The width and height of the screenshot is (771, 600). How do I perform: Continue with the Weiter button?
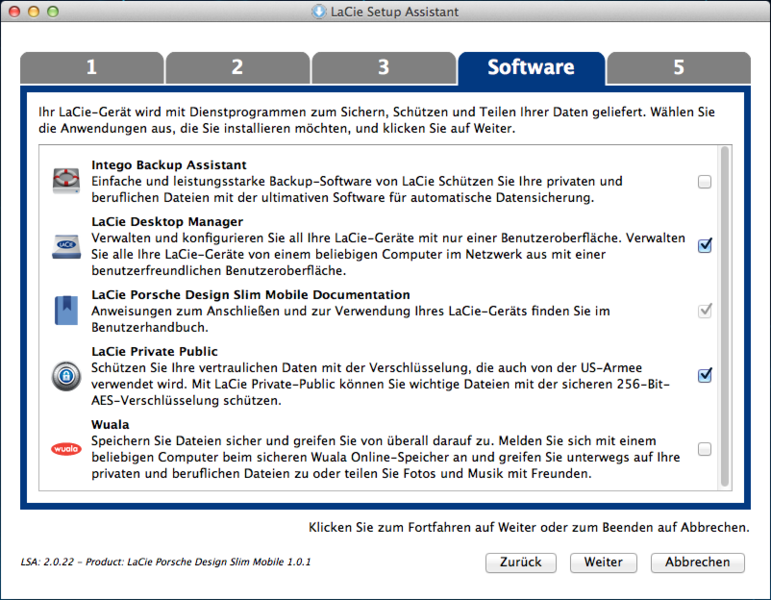[x=603, y=562]
